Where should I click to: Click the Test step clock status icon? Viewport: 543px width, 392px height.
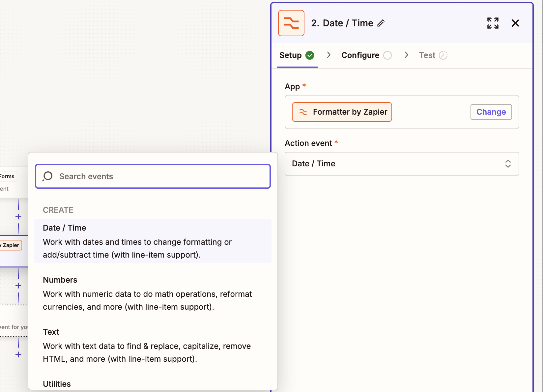[x=443, y=55]
